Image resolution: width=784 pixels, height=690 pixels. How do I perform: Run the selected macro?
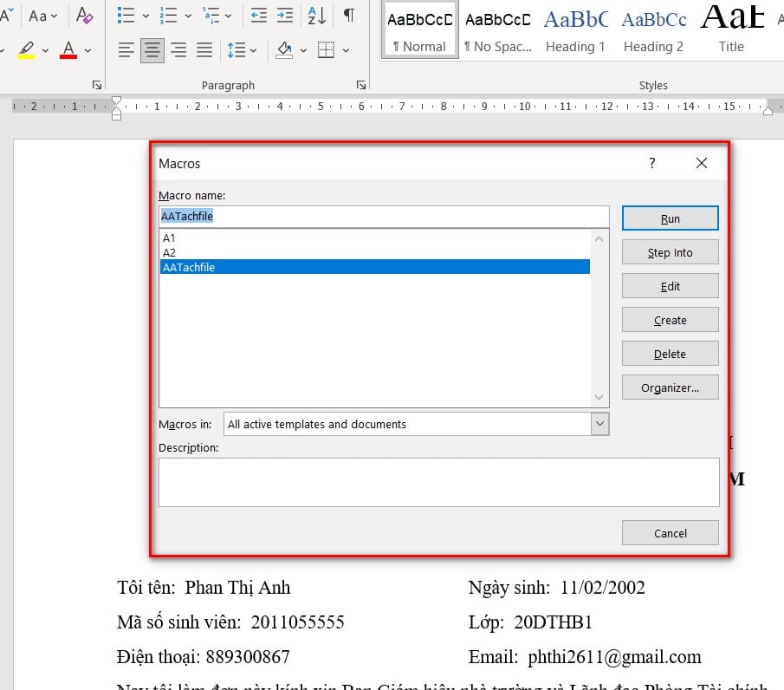(x=670, y=218)
